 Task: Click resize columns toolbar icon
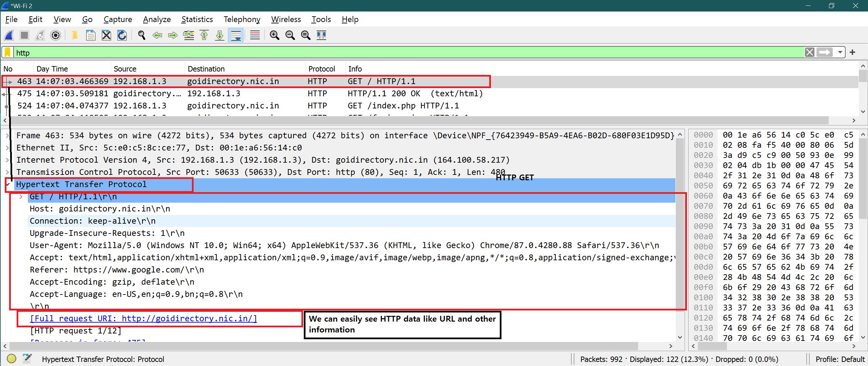click(321, 35)
